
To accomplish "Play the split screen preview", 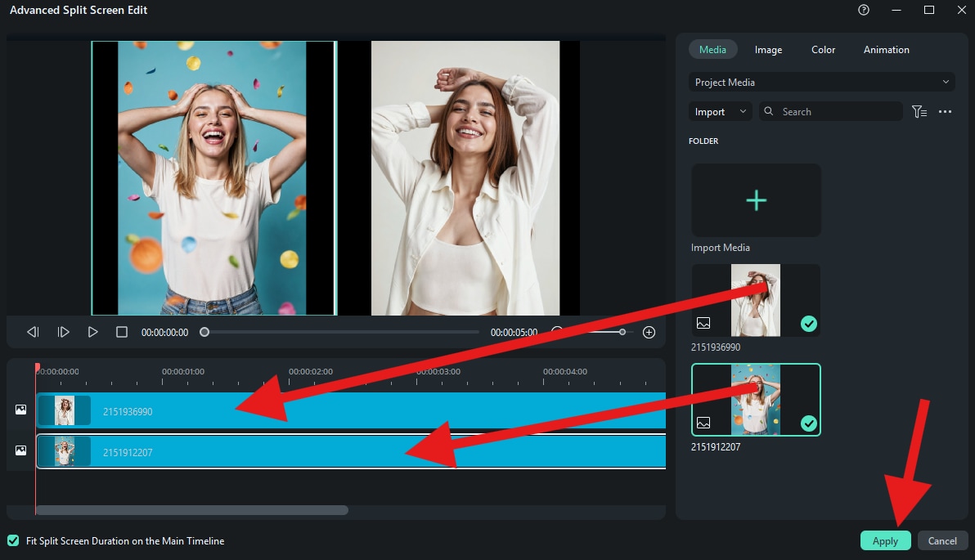I will [x=92, y=332].
